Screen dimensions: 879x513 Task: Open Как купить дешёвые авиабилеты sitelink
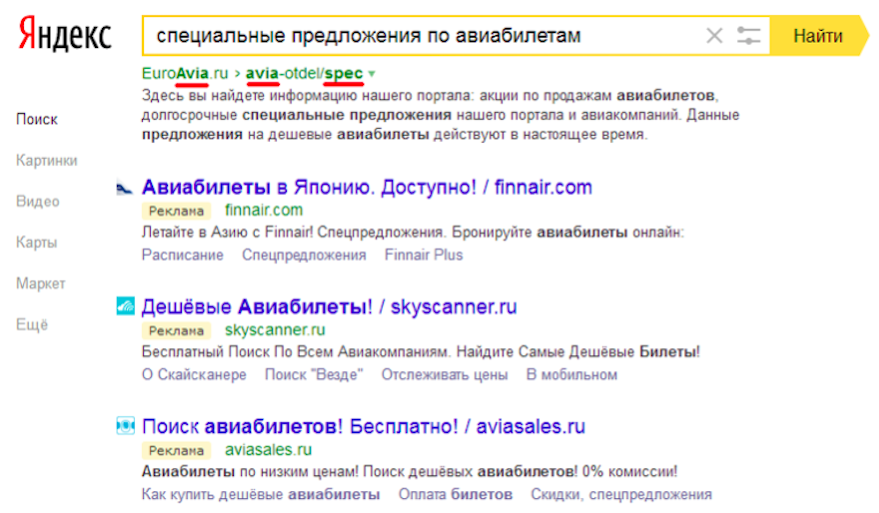261,494
